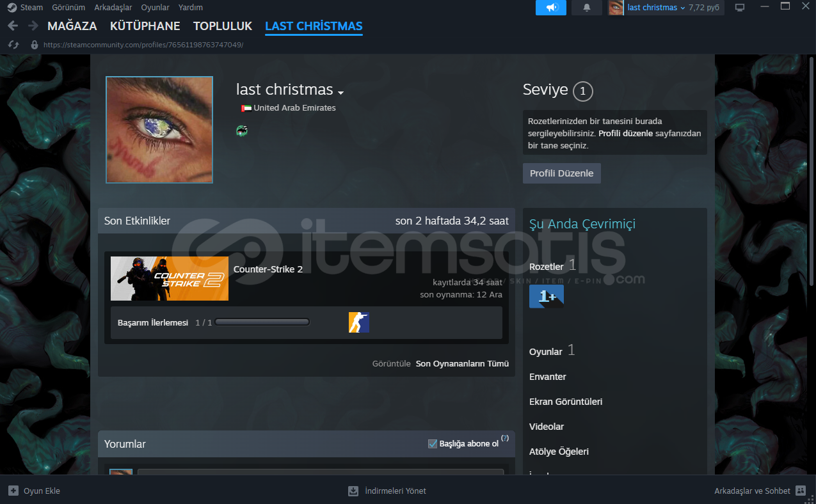
Task: Open the Oyunlar menu
Action: (x=156, y=8)
